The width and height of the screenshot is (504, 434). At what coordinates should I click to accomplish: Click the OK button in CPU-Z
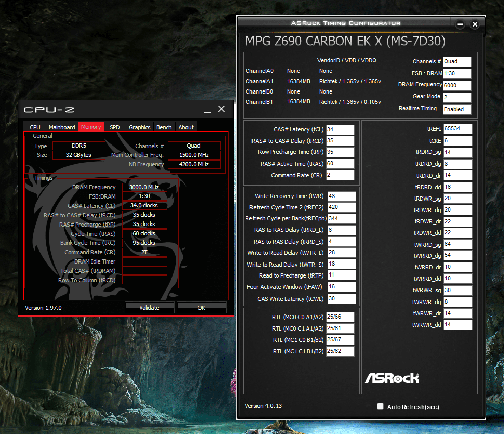[201, 308]
